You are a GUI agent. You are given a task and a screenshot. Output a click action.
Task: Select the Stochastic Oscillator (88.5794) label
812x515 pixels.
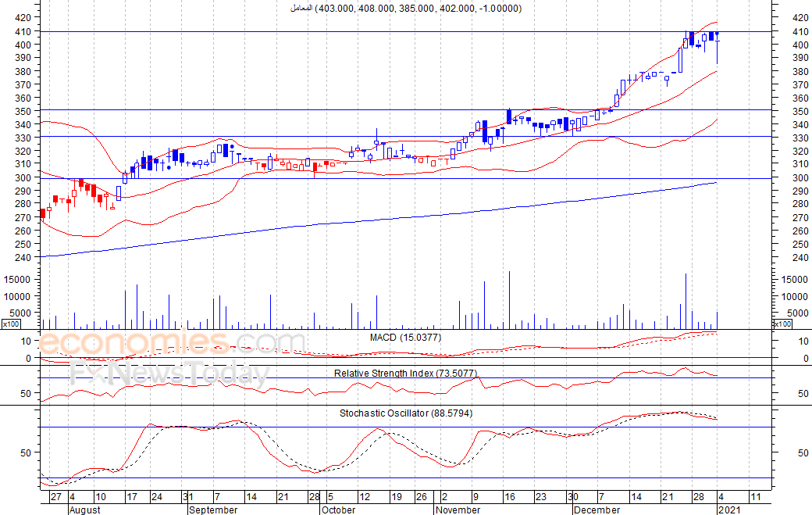(406, 413)
